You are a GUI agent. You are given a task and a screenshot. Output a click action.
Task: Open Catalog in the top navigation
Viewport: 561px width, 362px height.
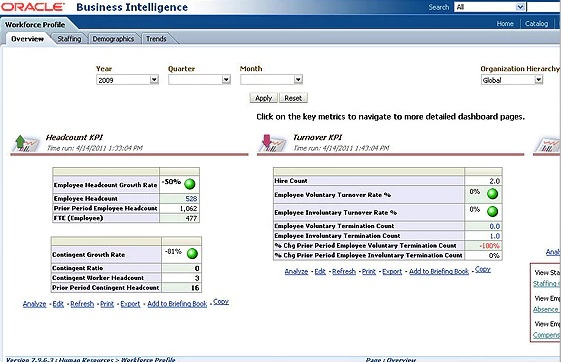(536, 24)
